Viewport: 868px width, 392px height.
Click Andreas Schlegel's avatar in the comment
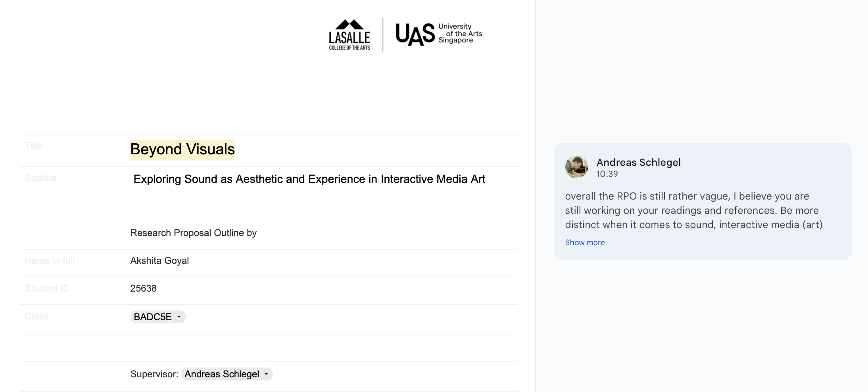point(576,167)
